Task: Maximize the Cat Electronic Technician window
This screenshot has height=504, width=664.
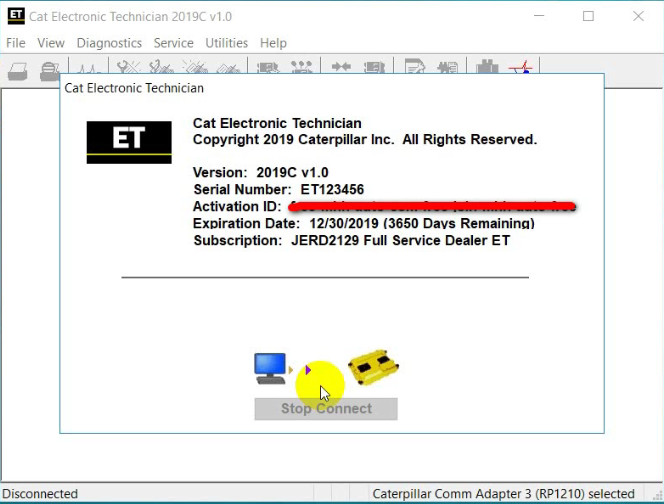Action: pyautogui.click(x=588, y=16)
